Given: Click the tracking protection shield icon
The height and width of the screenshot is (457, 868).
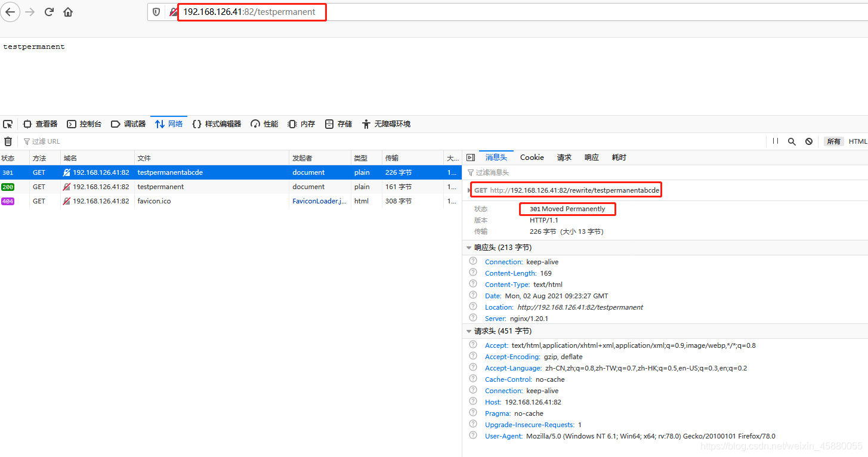Looking at the screenshot, I should tap(156, 12).
